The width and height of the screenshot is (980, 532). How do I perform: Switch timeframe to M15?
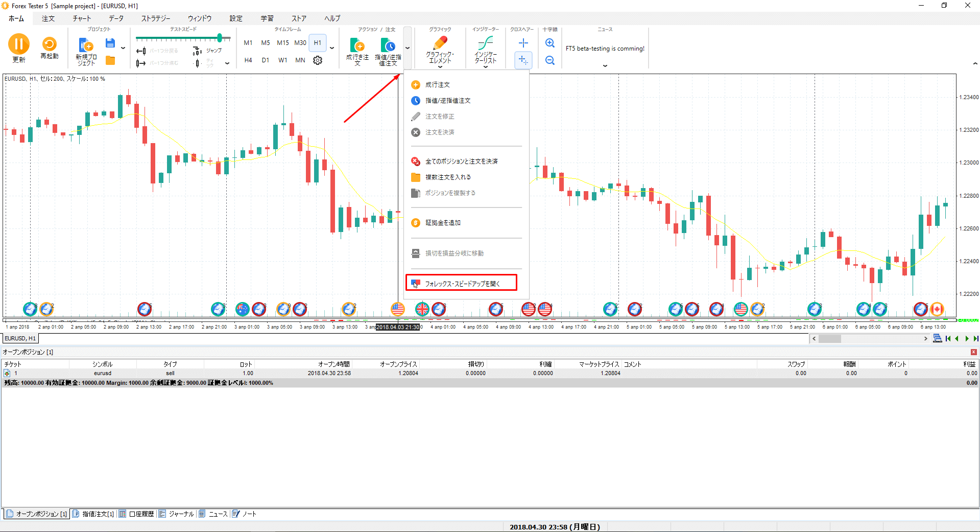coord(283,43)
